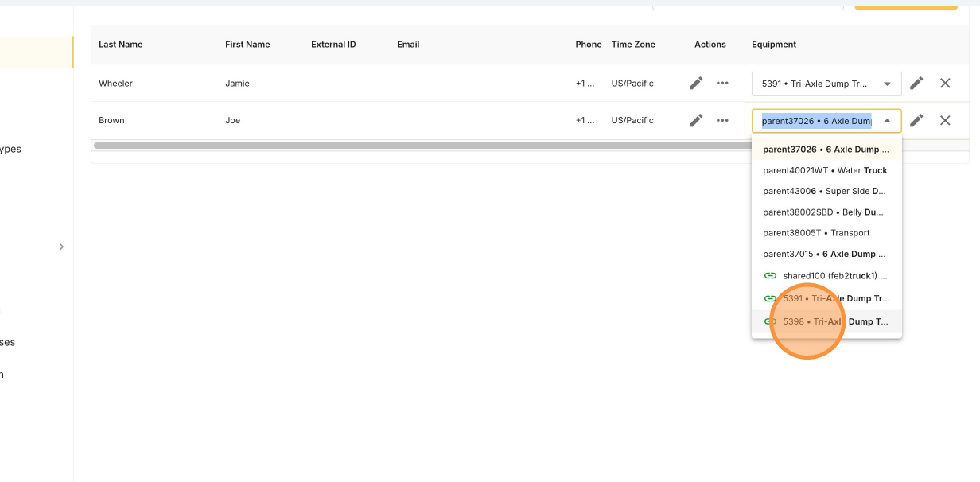Viewport: 980px width, 482px height.
Task: Click US/Pacific time zone in Wheeler row
Action: [x=632, y=84]
